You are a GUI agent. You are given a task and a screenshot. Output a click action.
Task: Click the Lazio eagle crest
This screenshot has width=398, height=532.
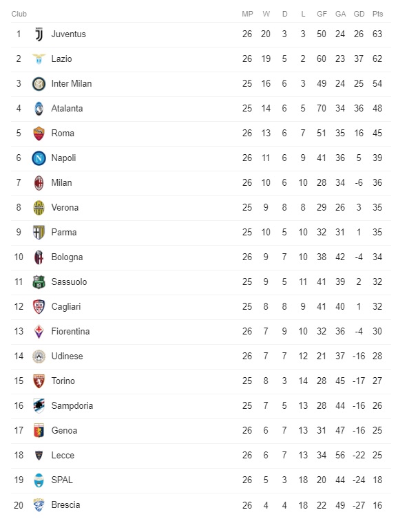39,59
